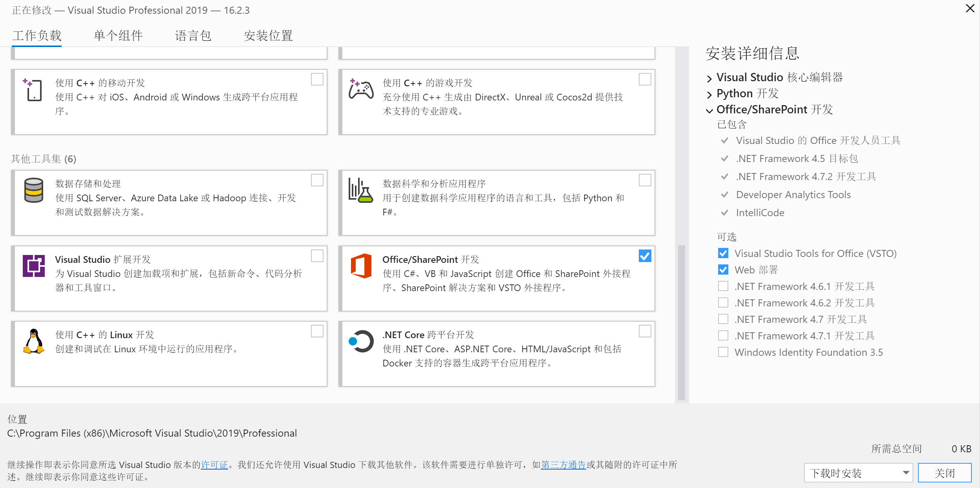980x488 pixels.
Task: Check the 使用 C++ 的 Linux 开发 checkbox
Action: [317, 331]
